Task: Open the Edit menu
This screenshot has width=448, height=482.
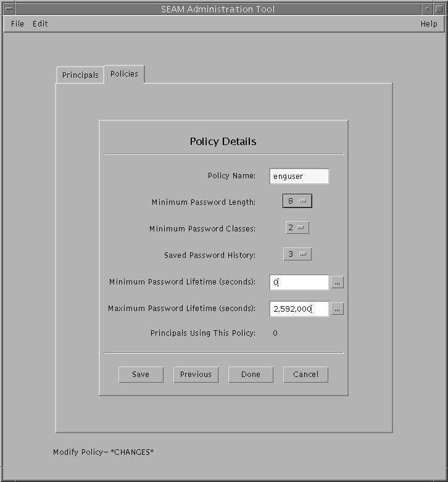Action: pyautogui.click(x=40, y=24)
